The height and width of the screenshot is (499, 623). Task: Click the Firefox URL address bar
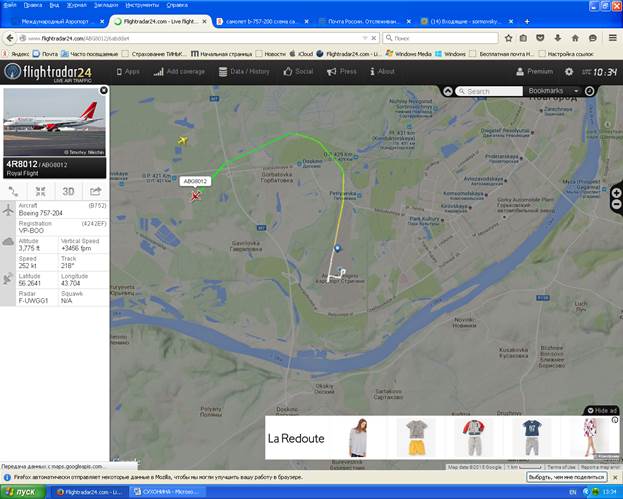191,38
